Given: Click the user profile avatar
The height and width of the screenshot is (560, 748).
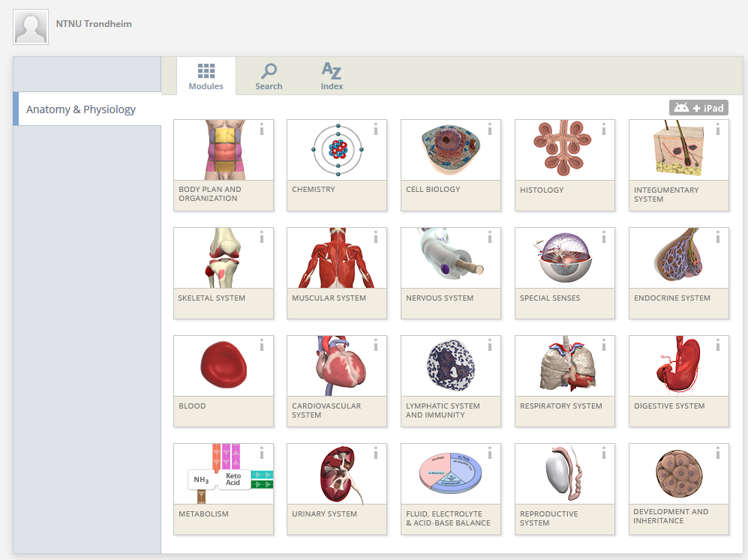Looking at the screenshot, I should [x=31, y=27].
